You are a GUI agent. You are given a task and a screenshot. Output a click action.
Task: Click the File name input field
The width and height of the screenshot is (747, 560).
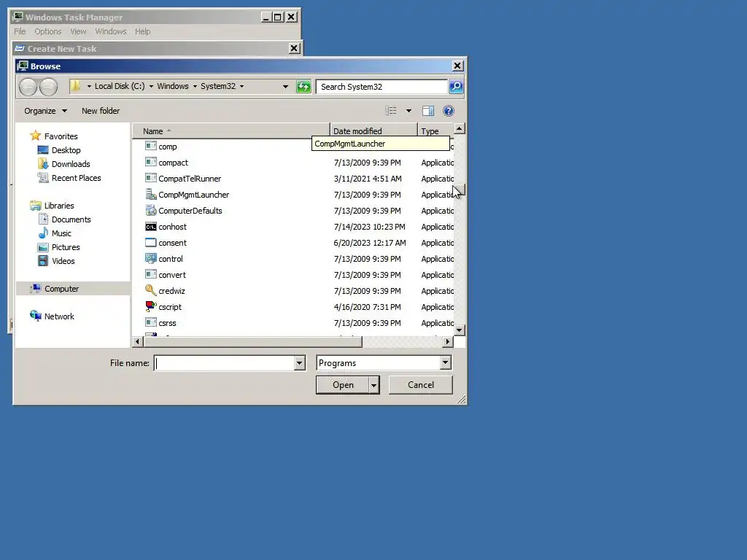pyautogui.click(x=225, y=363)
